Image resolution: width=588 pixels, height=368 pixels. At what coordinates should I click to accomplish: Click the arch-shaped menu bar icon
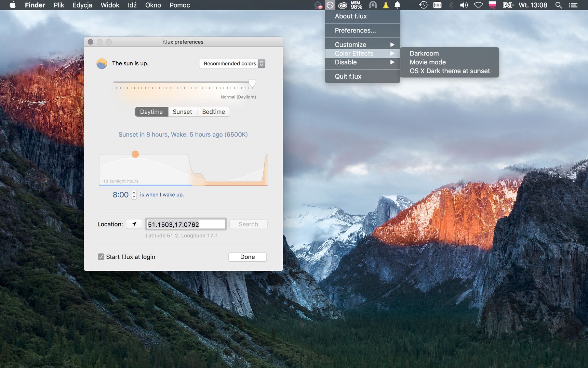373,5
